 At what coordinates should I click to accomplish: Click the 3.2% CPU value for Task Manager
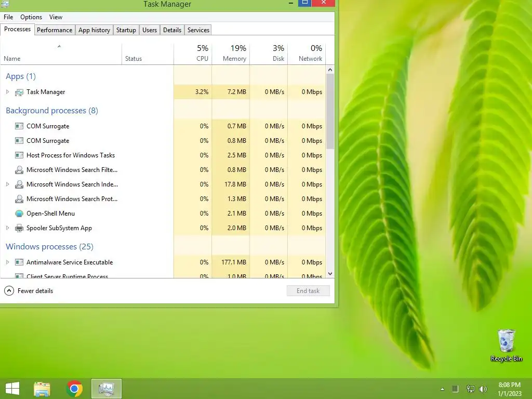pos(202,92)
